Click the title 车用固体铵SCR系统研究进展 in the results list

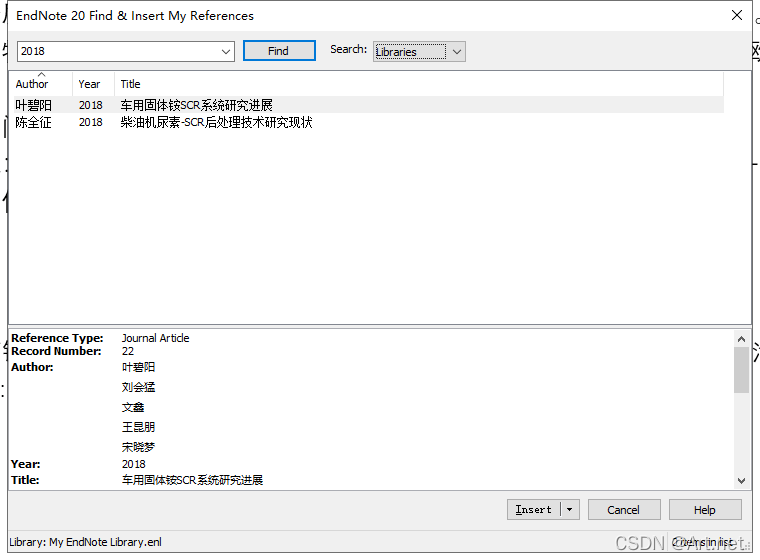[196, 105]
